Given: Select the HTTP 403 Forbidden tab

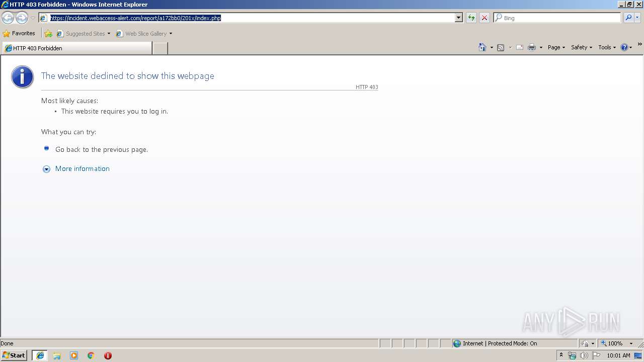Looking at the screenshot, I should click(x=76, y=48).
